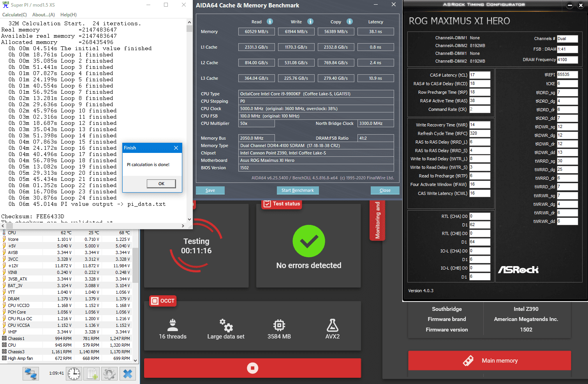Viewport: 588px width, 384px height.
Task: Minimize the ASRock Timing Configurator window
Action: 570,5
